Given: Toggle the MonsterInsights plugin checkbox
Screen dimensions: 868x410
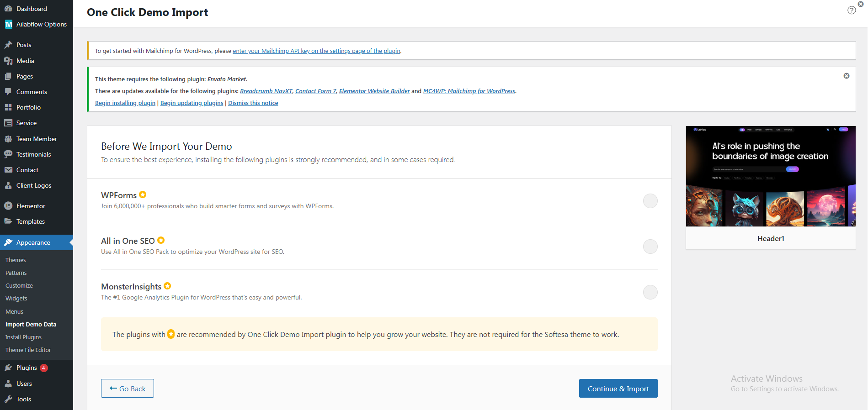Looking at the screenshot, I should tap(650, 292).
